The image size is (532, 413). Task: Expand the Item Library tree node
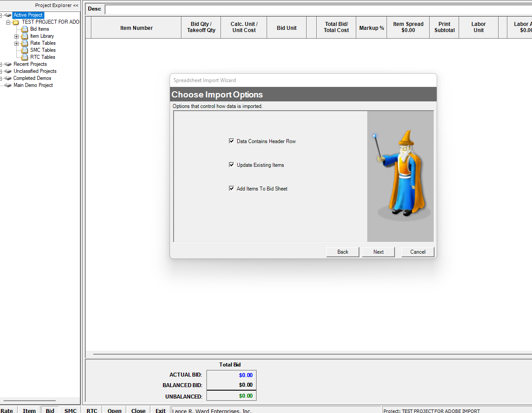pos(16,36)
